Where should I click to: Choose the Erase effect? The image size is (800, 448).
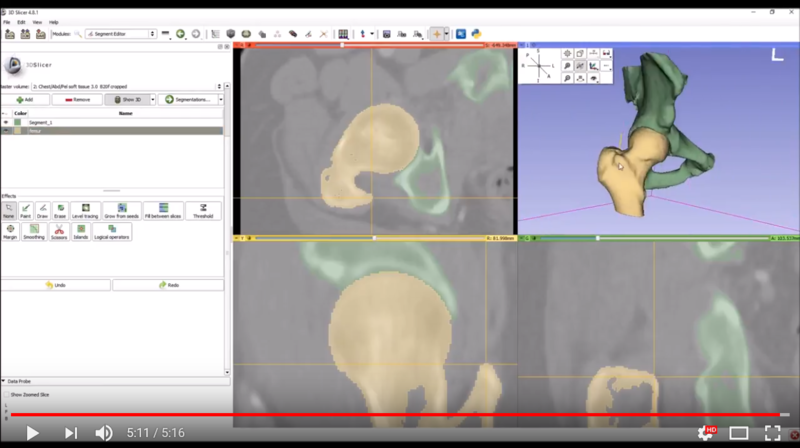pyautogui.click(x=59, y=211)
